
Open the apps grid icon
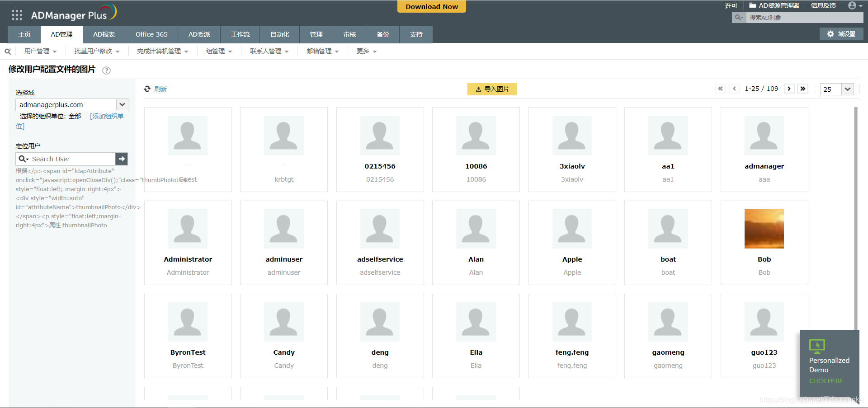pos(17,15)
